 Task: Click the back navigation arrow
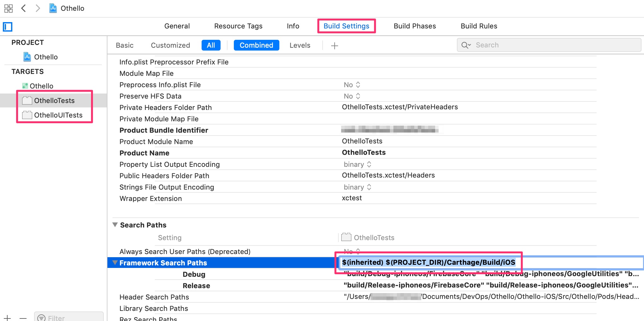[24, 8]
